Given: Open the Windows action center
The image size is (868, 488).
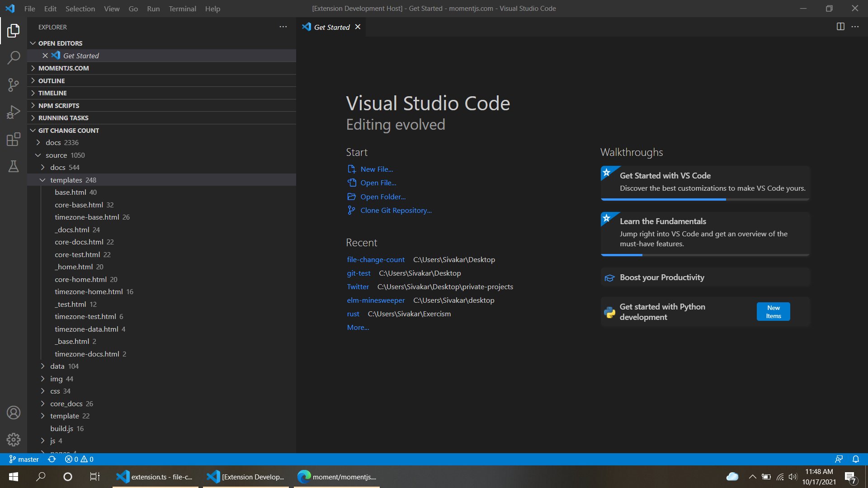Looking at the screenshot, I should click(x=850, y=477).
